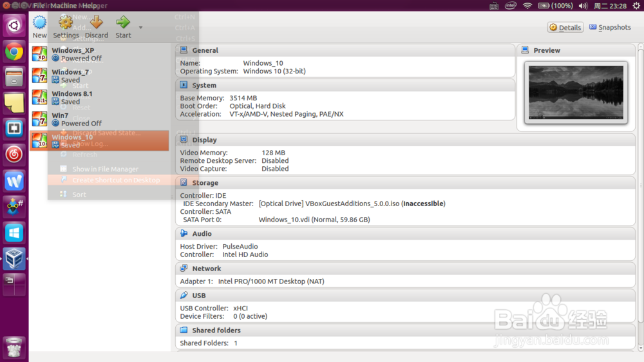644x362 pixels.
Task: Open the WPS Writer dock icon
Action: coord(14,181)
